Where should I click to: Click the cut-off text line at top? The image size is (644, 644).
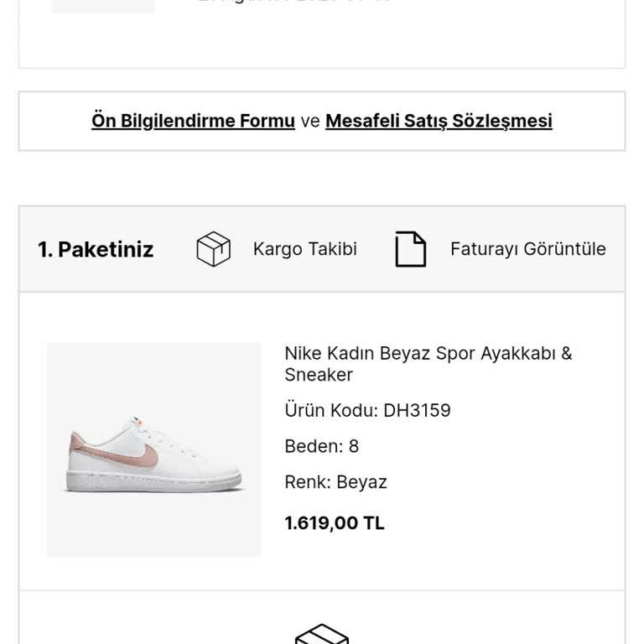[293, 3]
